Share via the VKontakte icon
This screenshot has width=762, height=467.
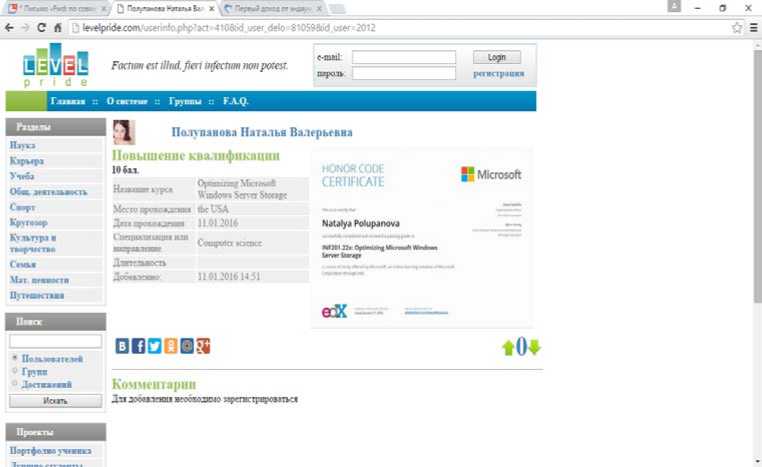click(122, 346)
